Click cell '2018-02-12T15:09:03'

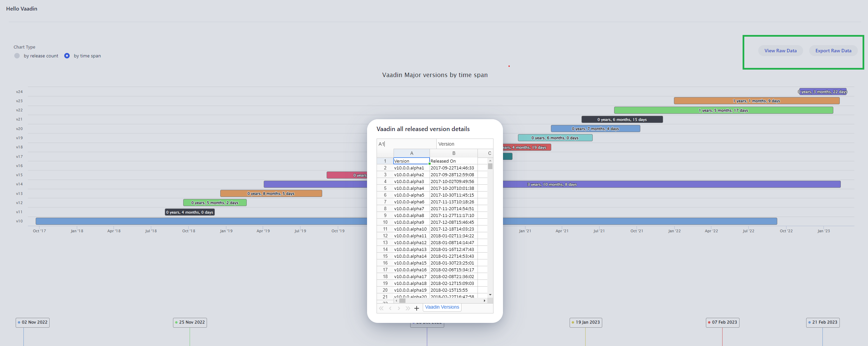coord(454,283)
